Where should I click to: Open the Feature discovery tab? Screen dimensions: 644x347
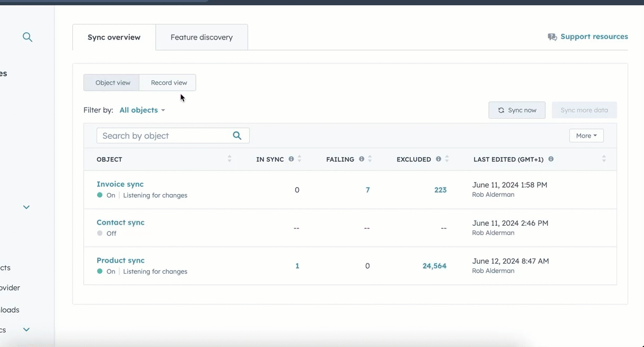[x=202, y=37]
